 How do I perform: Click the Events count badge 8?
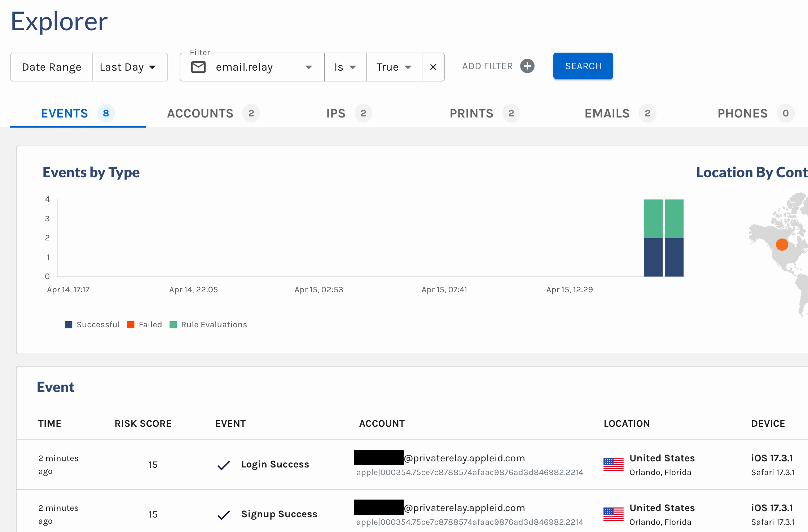click(106, 114)
